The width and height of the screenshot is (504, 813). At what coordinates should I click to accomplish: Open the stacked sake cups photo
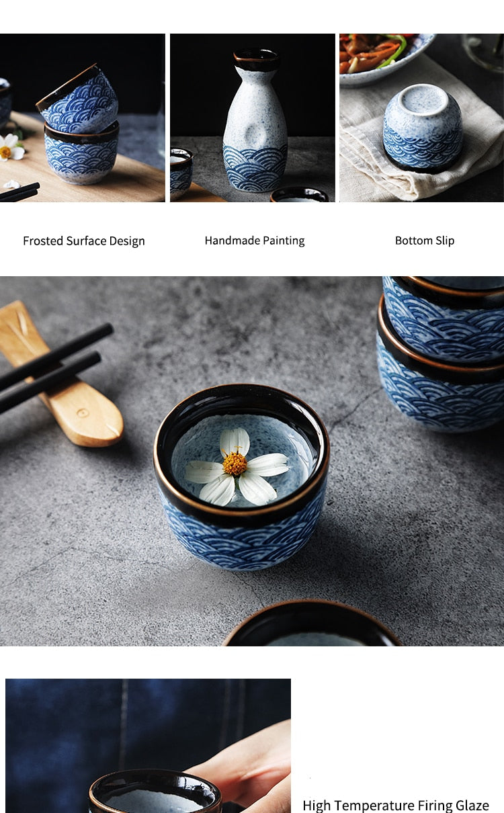pyautogui.click(x=83, y=118)
